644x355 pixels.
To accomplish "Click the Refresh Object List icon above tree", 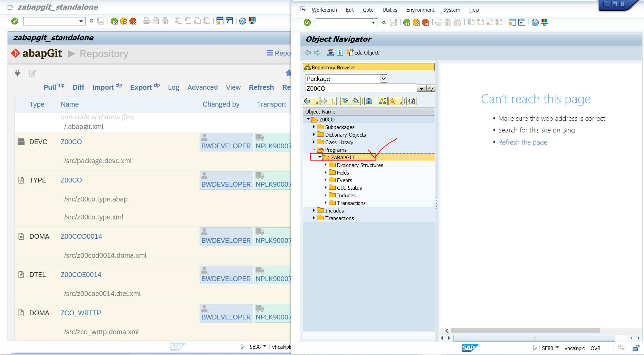I will point(411,101).
